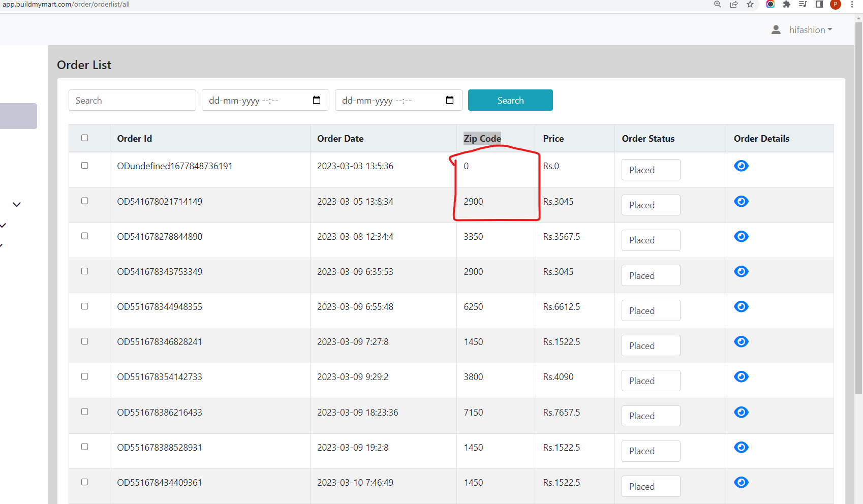Check the box for order OD551678344948355
863x504 pixels.
pyautogui.click(x=85, y=306)
